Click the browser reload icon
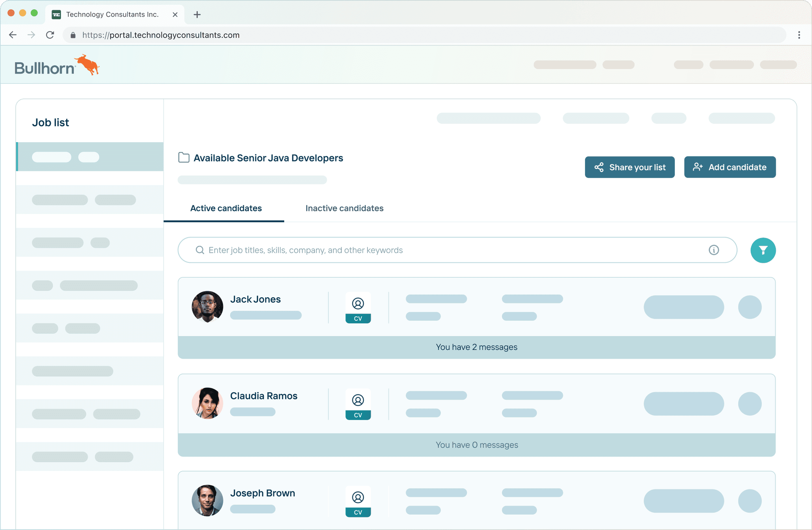812x530 pixels. pos(50,35)
